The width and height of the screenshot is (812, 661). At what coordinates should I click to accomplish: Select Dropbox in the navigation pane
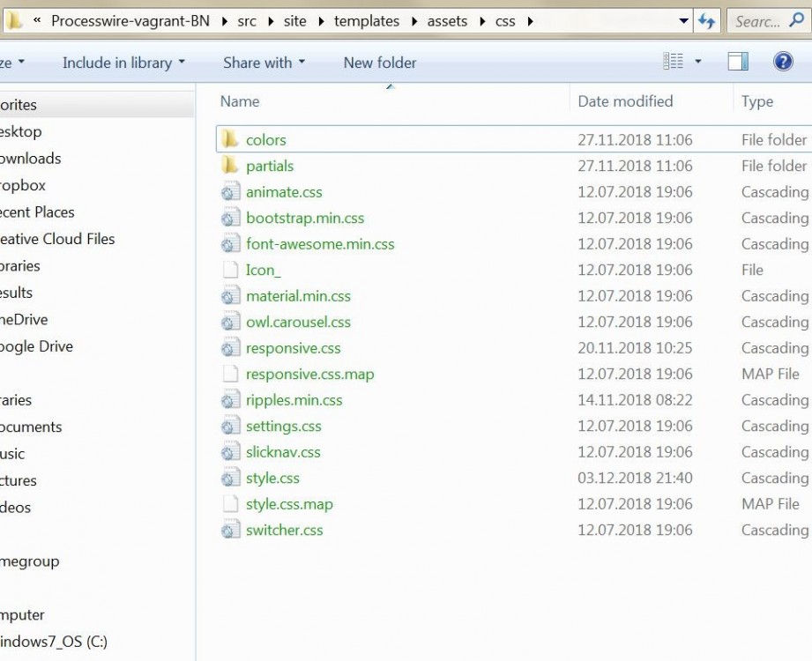click(x=23, y=185)
